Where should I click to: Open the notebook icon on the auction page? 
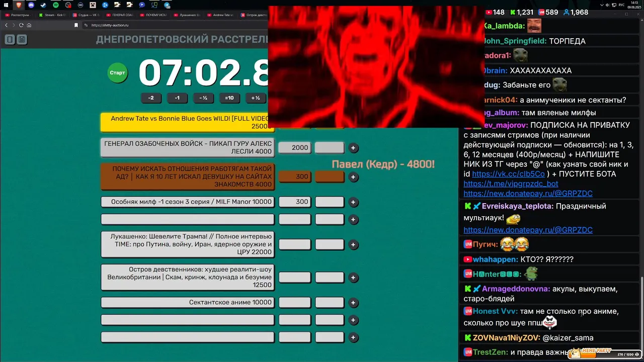click(10, 39)
